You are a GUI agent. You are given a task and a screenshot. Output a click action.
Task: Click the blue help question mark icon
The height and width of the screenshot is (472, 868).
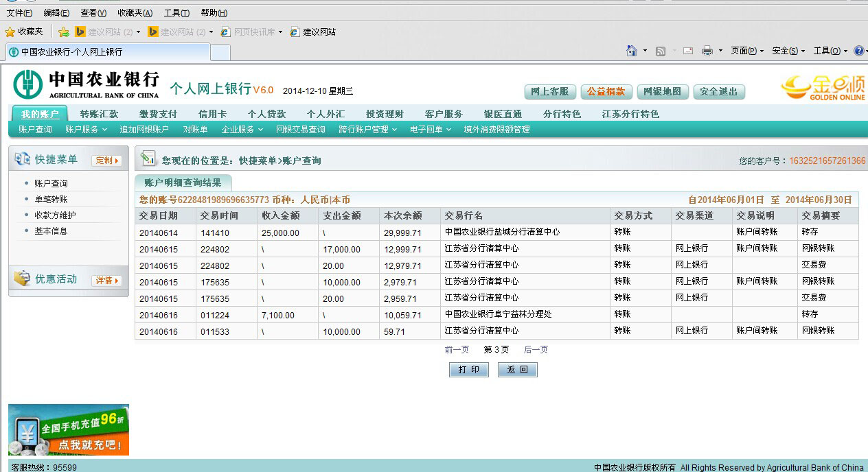858,51
